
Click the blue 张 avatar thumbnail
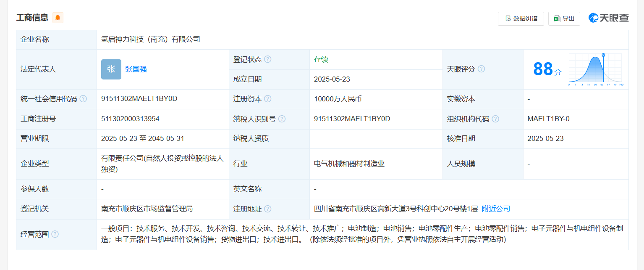click(111, 69)
